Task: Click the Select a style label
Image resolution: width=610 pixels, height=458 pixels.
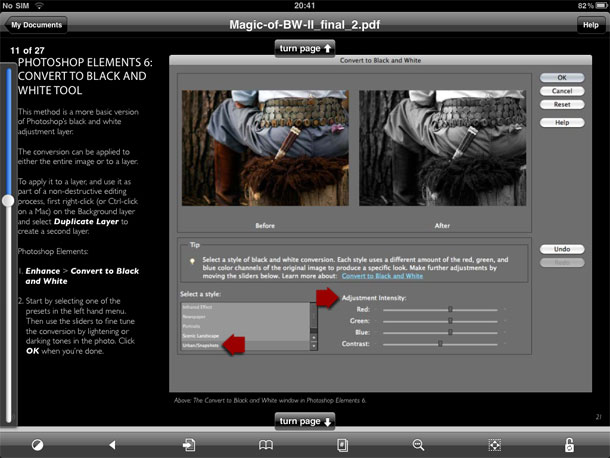Action: click(x=200, y=294)
